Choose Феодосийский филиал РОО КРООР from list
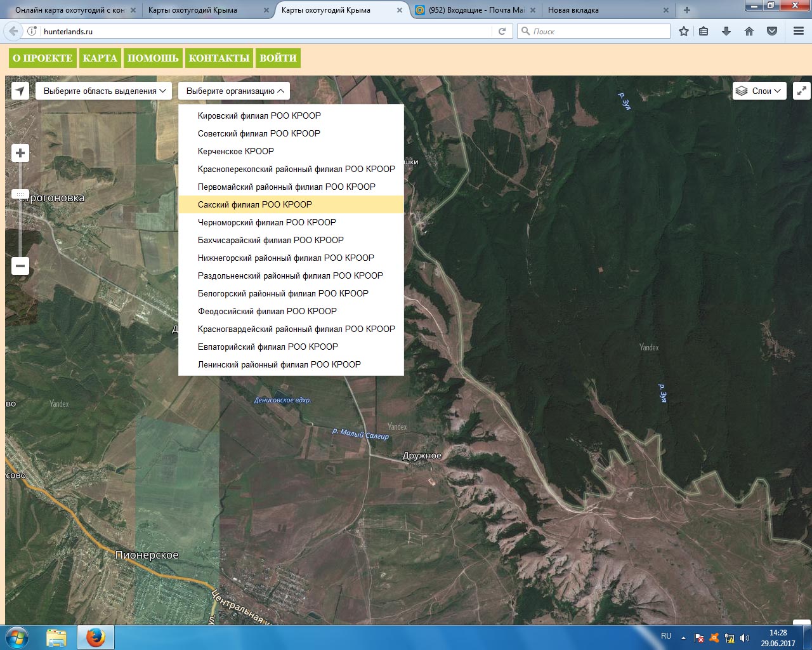 [x=267, y=311]
